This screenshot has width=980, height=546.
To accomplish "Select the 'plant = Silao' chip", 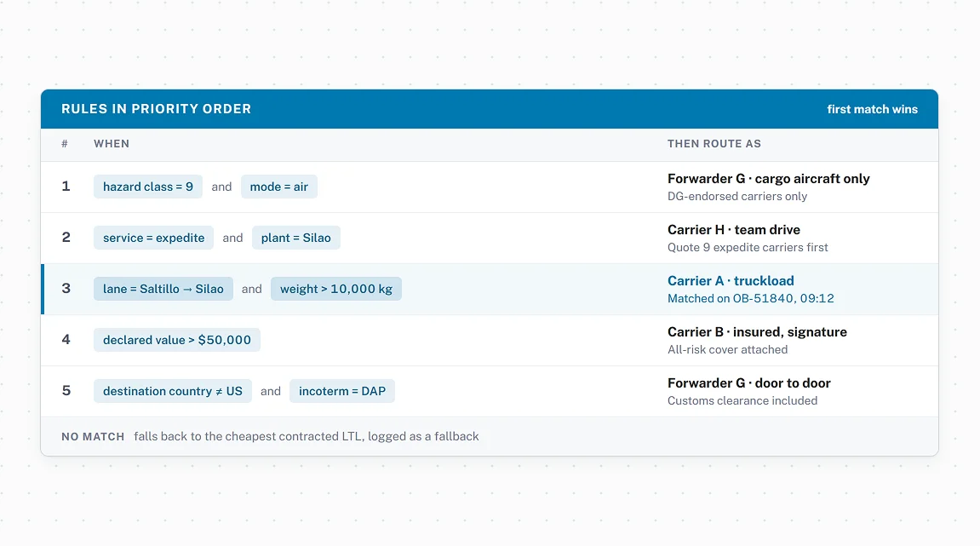I will coord(295,238).
